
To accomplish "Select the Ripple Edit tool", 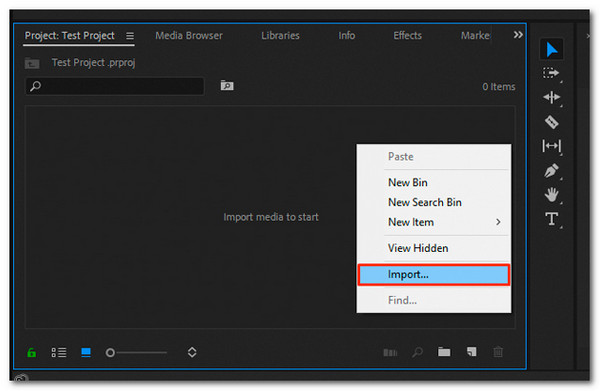I will [x=551, y=97].
